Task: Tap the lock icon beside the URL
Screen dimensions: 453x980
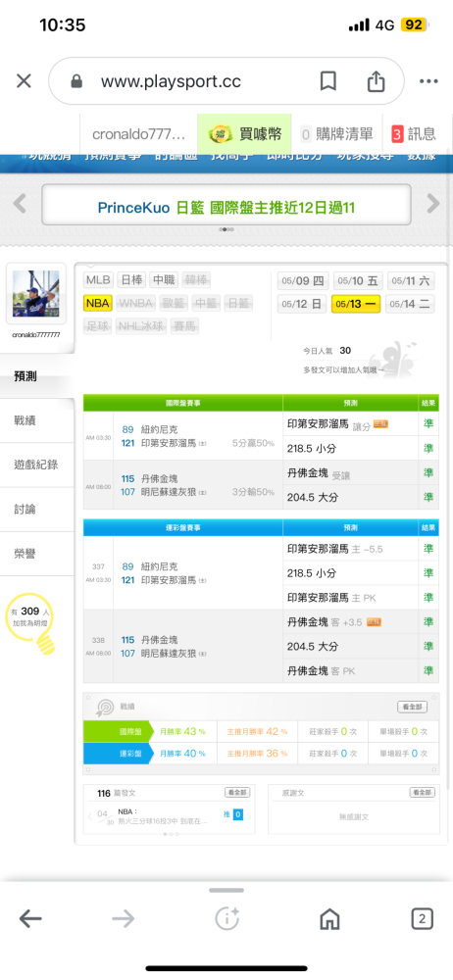Action: pos(76,81)
